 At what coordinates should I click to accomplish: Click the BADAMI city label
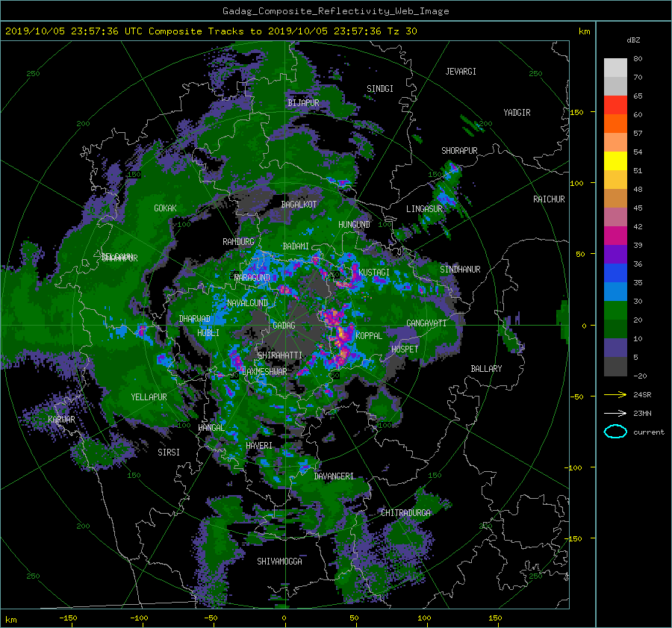[296, 246]
